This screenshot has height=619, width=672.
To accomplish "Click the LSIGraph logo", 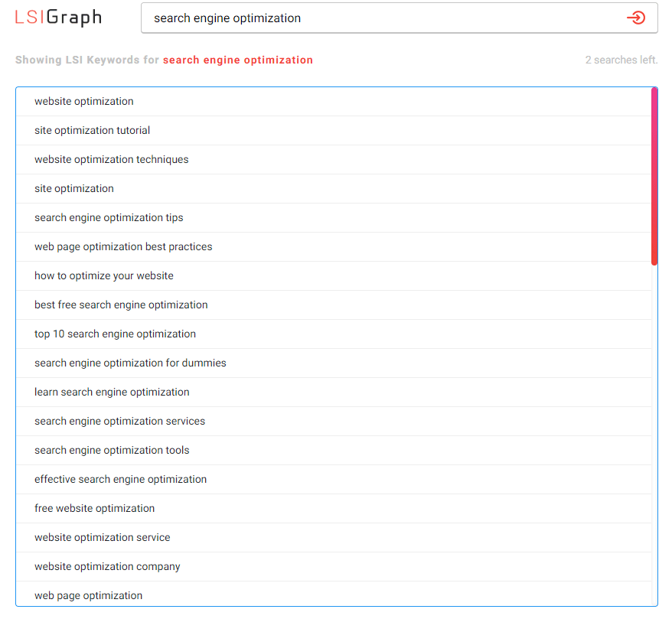I will [58, 18].
